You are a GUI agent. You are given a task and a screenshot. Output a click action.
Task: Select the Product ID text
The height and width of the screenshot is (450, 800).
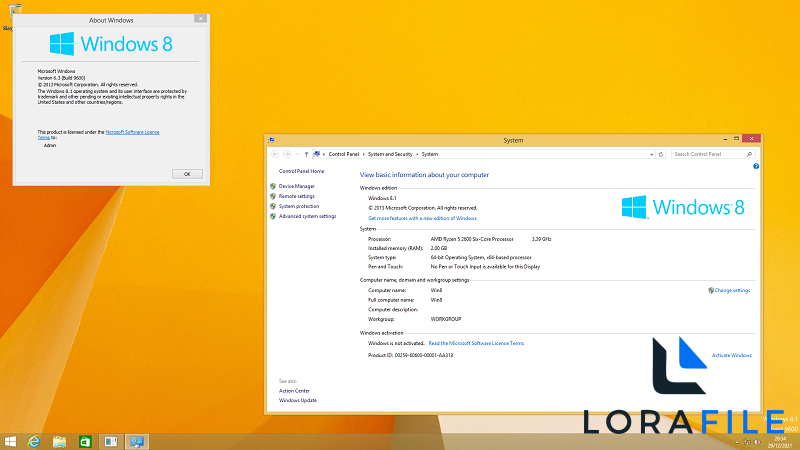410,355
